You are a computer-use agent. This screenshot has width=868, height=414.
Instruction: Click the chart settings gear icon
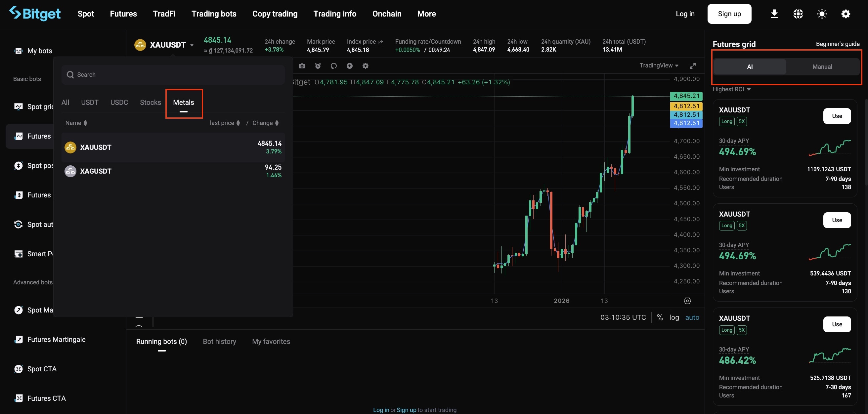click(x=365, y=66)
